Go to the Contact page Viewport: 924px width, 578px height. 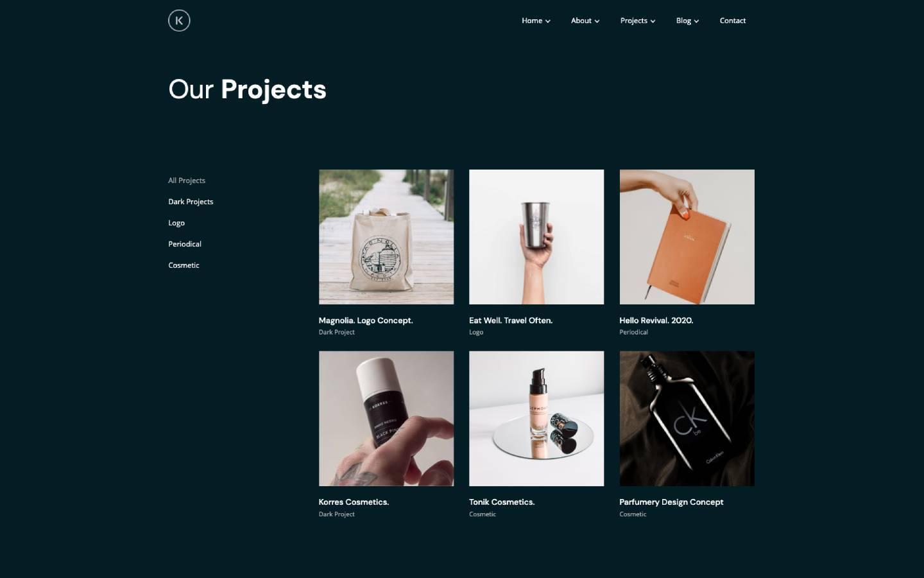(x=733, y=21)
